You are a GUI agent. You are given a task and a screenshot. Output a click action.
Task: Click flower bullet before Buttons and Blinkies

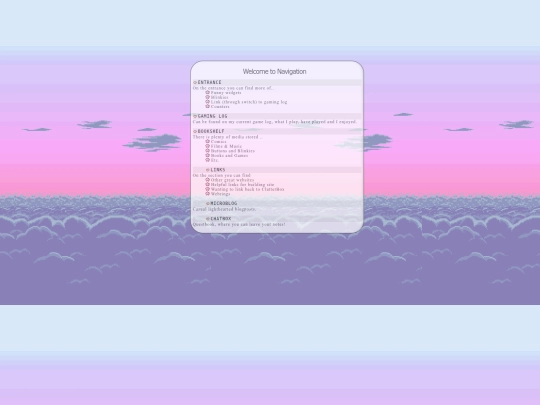click(207, 150)
